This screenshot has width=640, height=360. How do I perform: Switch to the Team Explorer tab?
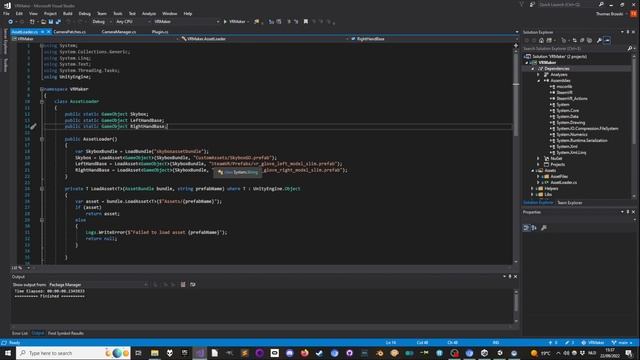[x=570, y=203]
